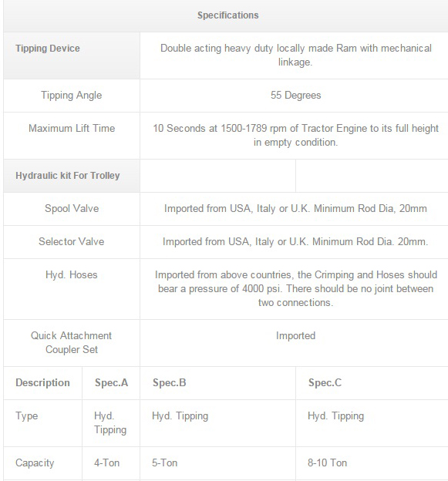
Task: Select the 8-10 Ton capacity cell
Action: pos(328,463)
